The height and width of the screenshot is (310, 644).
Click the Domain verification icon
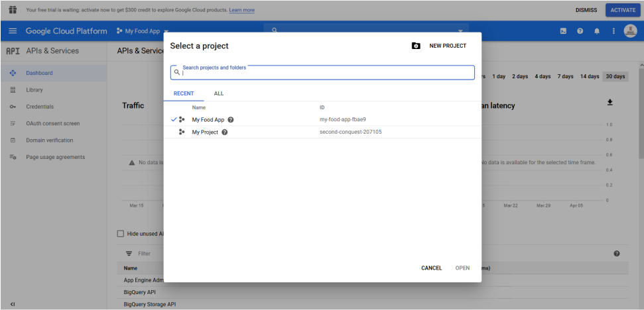13,140
